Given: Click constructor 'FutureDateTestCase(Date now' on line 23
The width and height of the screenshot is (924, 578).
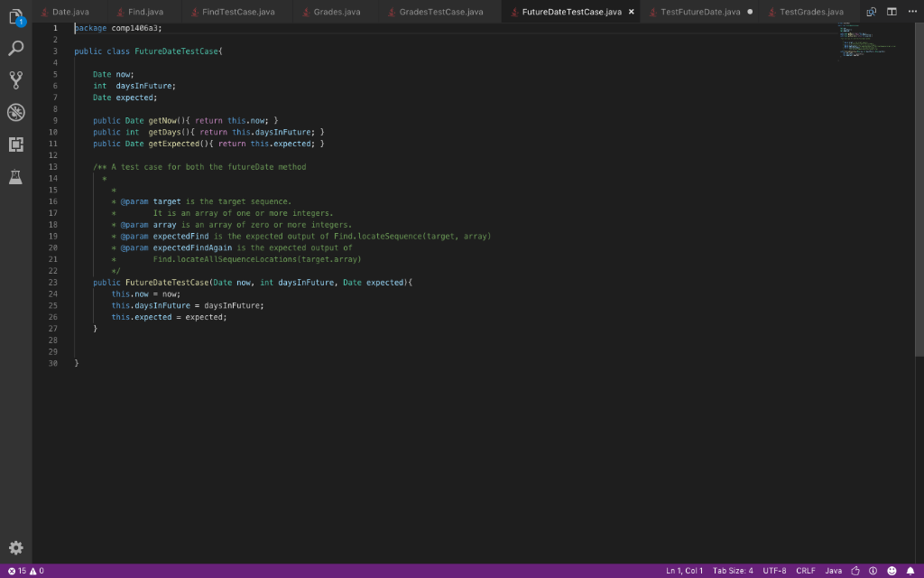Looking at the screenshot, I should 188,283.
